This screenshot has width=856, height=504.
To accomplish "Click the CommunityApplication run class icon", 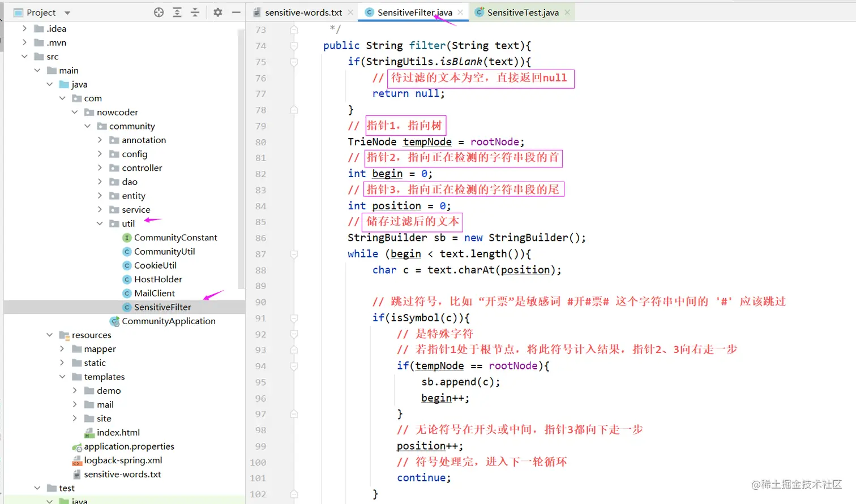I will (114, 321).
